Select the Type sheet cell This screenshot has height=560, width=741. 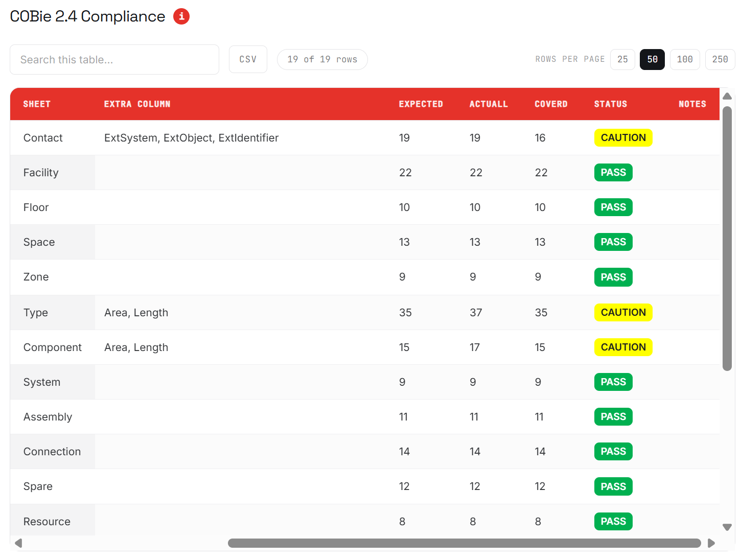pos(53,313)
